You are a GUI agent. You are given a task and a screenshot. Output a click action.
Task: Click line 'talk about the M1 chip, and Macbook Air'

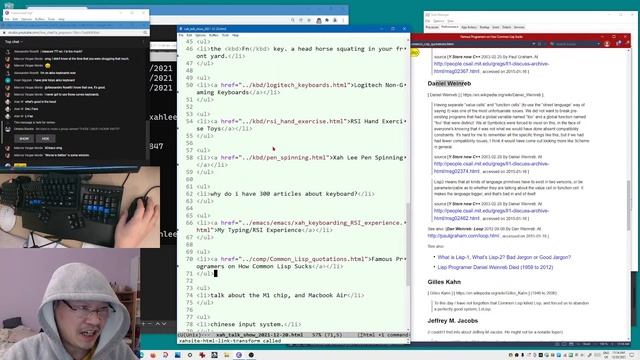tap(280, 295)
